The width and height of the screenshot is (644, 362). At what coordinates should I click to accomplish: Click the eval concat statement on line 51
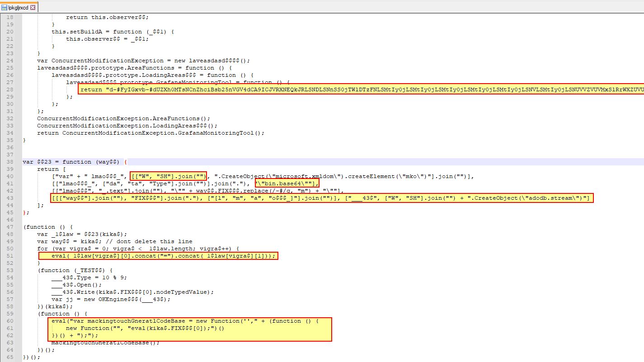tap(158, 256)
